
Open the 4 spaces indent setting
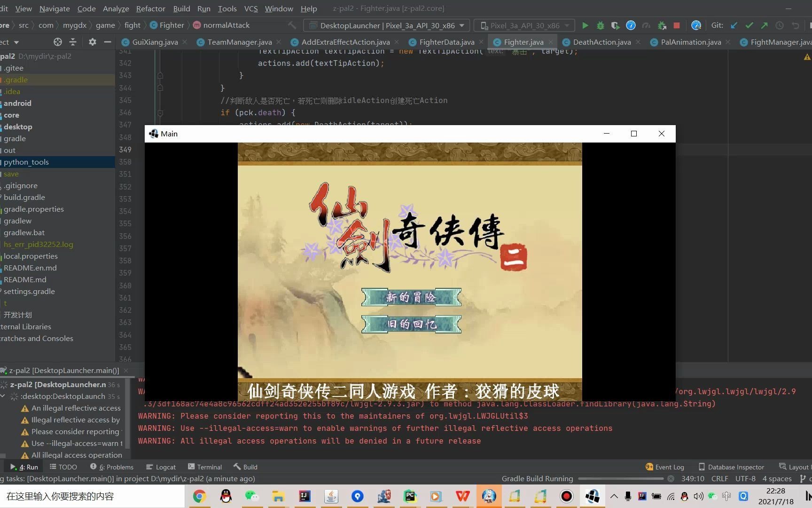[x=777, y=478]
